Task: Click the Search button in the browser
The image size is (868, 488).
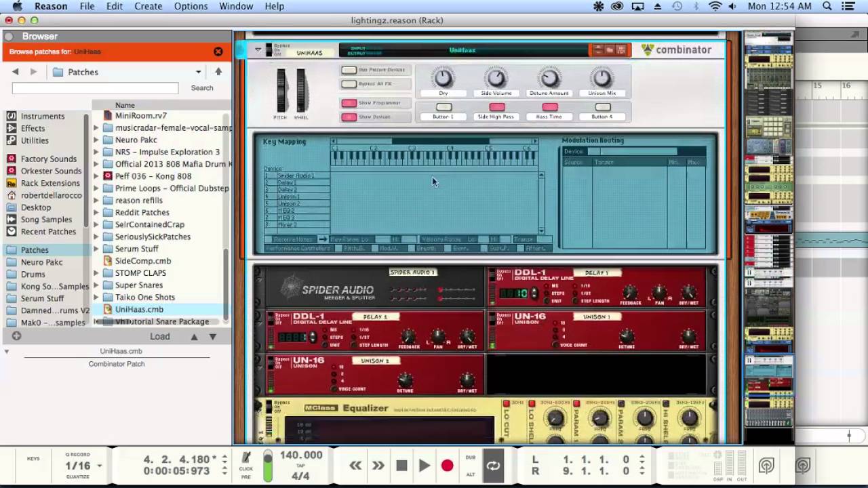Action: pos(202,88)
